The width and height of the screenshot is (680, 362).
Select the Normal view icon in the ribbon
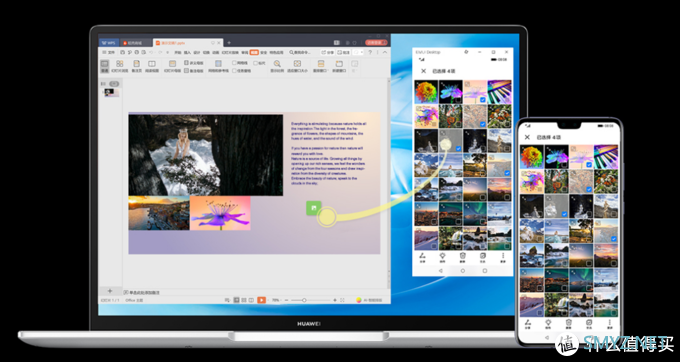(x=105, y=66)
